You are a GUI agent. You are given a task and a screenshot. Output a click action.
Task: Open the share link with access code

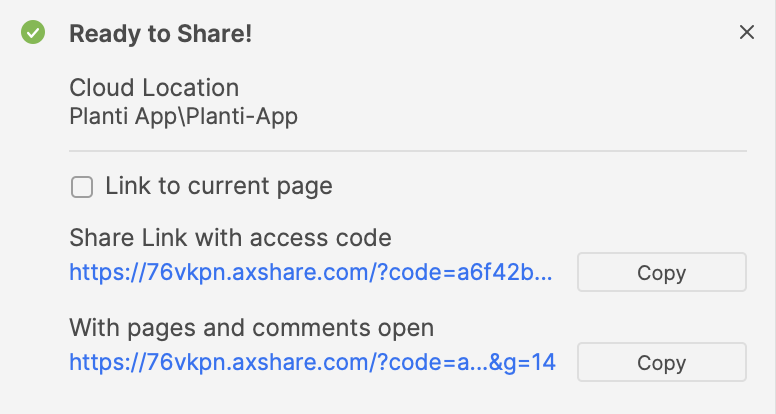pos(310,273)
